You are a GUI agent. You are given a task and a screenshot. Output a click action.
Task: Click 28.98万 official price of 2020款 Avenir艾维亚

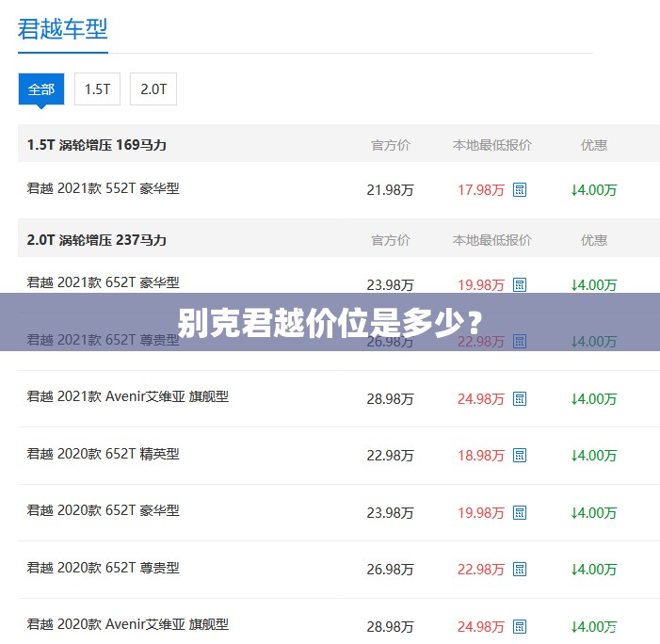click(x=390, y=627)
